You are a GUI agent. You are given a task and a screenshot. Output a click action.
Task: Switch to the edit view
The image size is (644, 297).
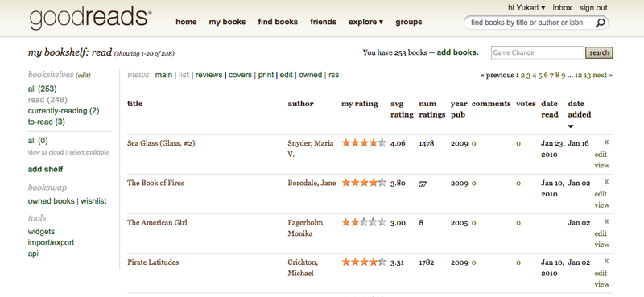click(287, 75)
